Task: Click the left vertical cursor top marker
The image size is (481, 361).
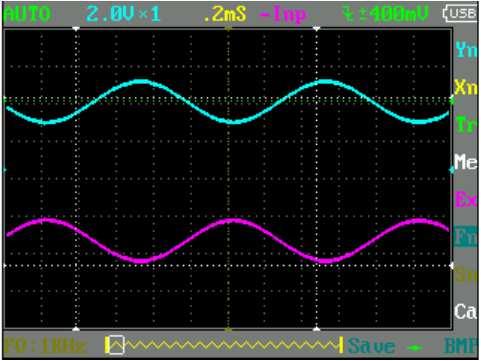Action: (76, 29)
